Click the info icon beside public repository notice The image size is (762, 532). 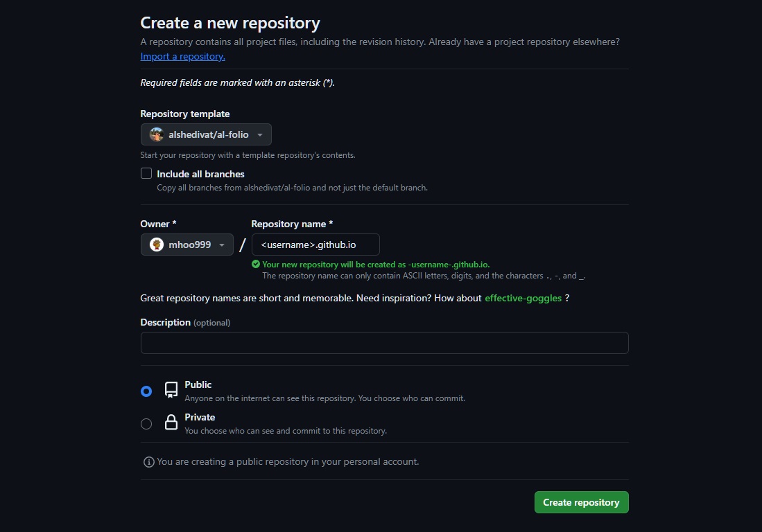coord(148,462)
